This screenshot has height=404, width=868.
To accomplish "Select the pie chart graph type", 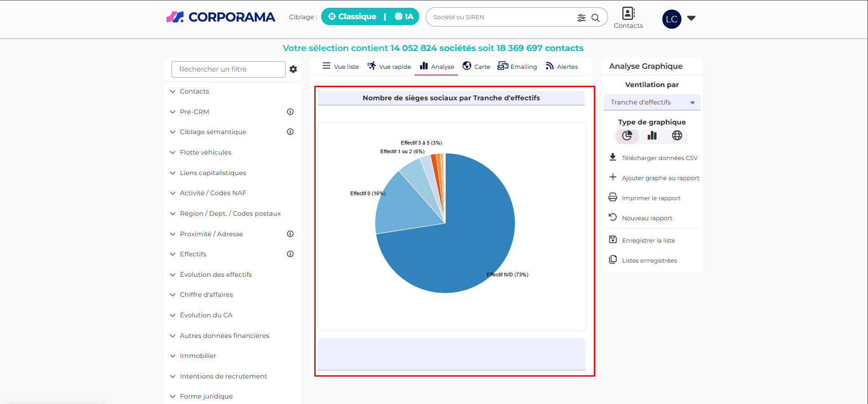I will [x=627, y=136].
